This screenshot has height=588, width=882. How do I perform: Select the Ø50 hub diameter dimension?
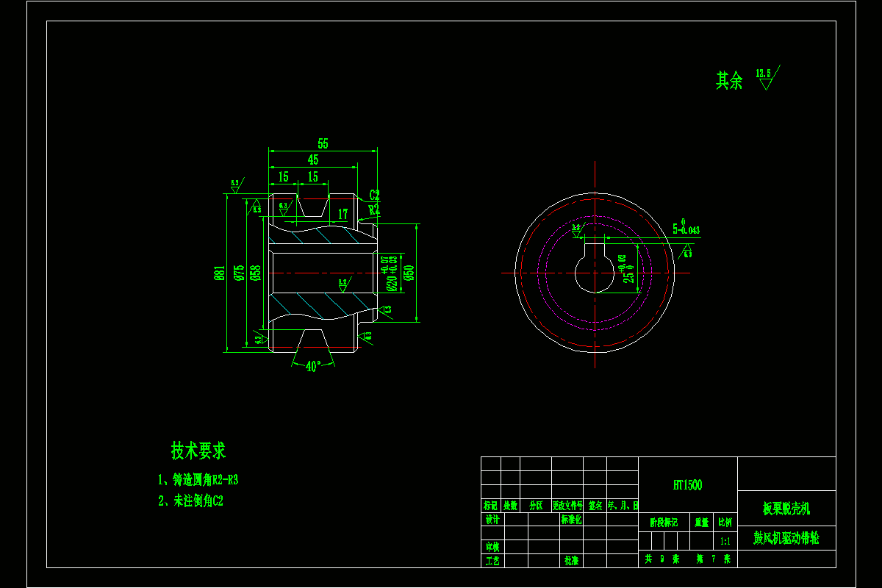[x=409, y=273]
